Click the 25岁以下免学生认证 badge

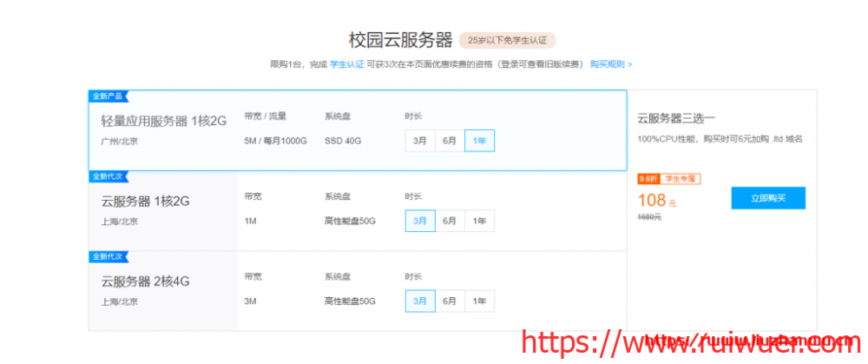(507, 40)
